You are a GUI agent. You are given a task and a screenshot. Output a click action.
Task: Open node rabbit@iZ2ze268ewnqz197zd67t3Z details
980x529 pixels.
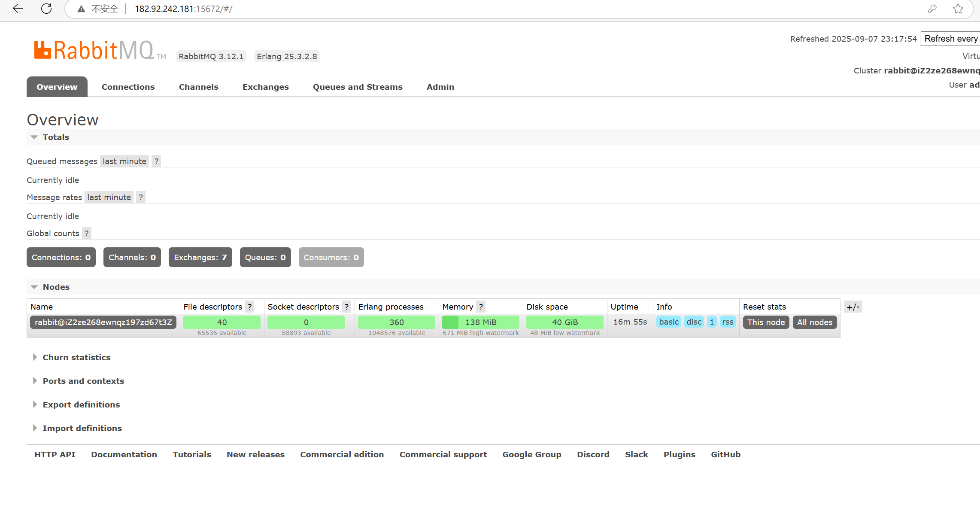tap(103, 322)
